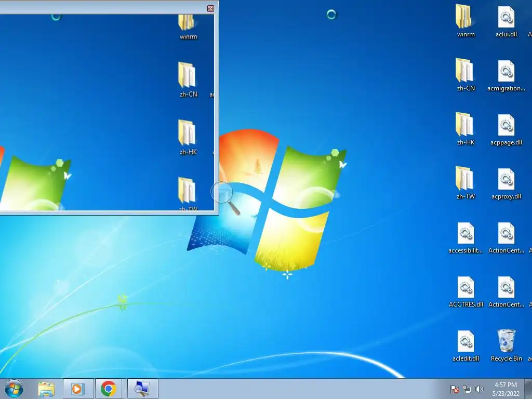Click the volume speaker tray icon
The width and height of the screenshot is (532, 399).
tap(479, 389)
